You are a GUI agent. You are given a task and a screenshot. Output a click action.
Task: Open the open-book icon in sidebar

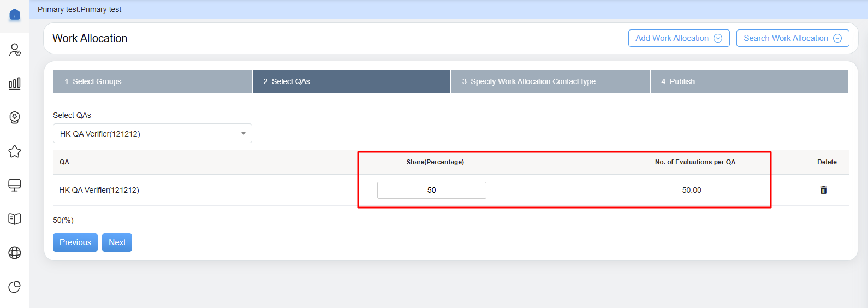(15, 219)
